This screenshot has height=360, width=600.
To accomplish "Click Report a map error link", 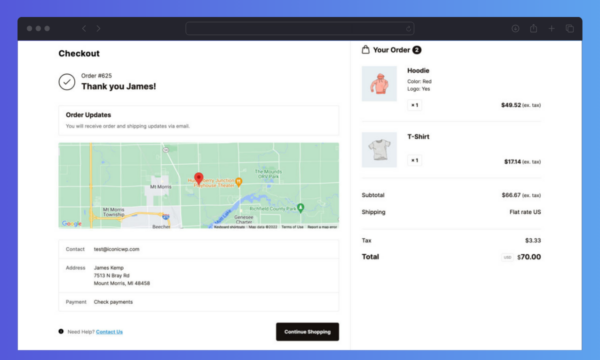I will pyautogui.click(x=322, y=227).
